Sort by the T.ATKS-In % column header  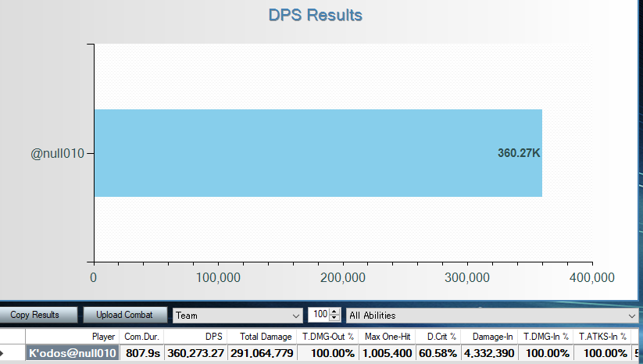(x=602, y=337)
